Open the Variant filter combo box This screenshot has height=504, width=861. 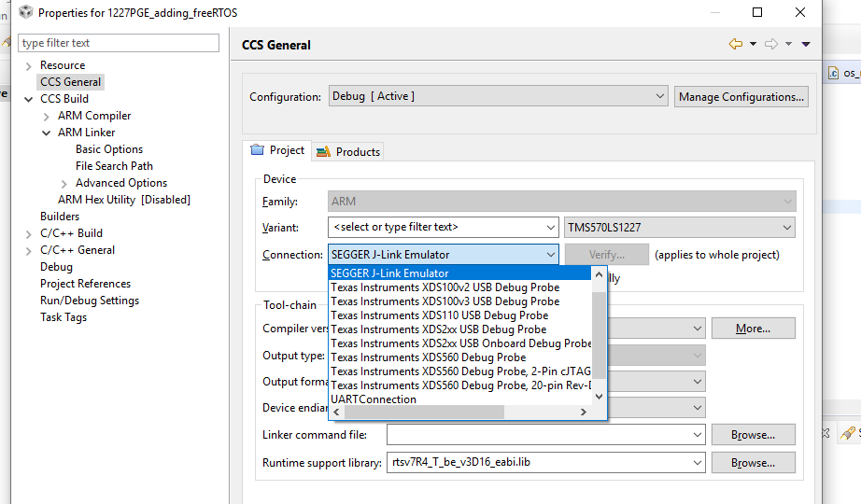[x=444, y=228]
